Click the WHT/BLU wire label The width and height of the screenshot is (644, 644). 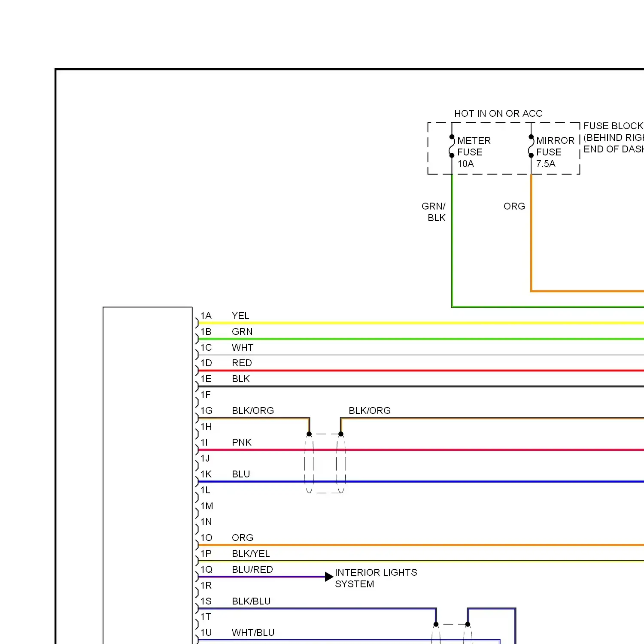coord(253,633)
